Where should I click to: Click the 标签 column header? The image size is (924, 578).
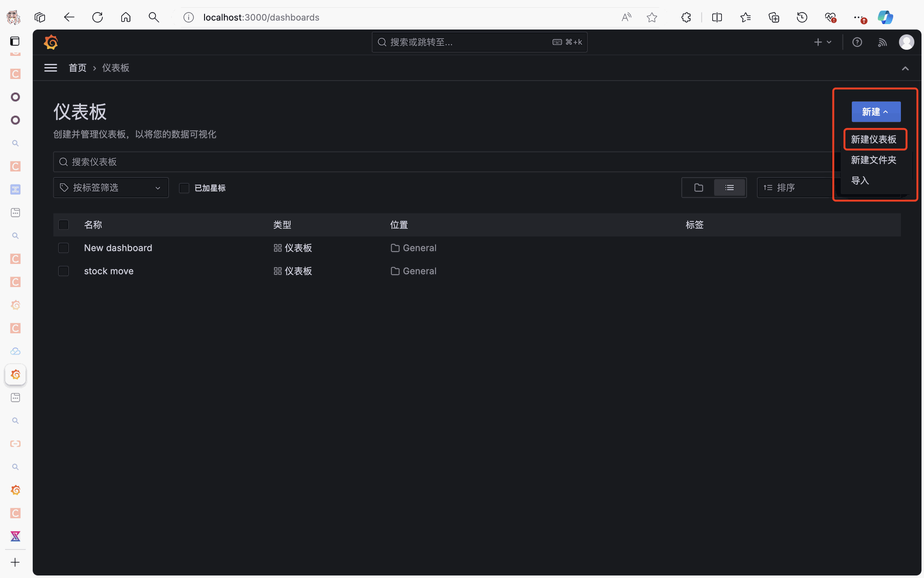(x=694, y=225)
